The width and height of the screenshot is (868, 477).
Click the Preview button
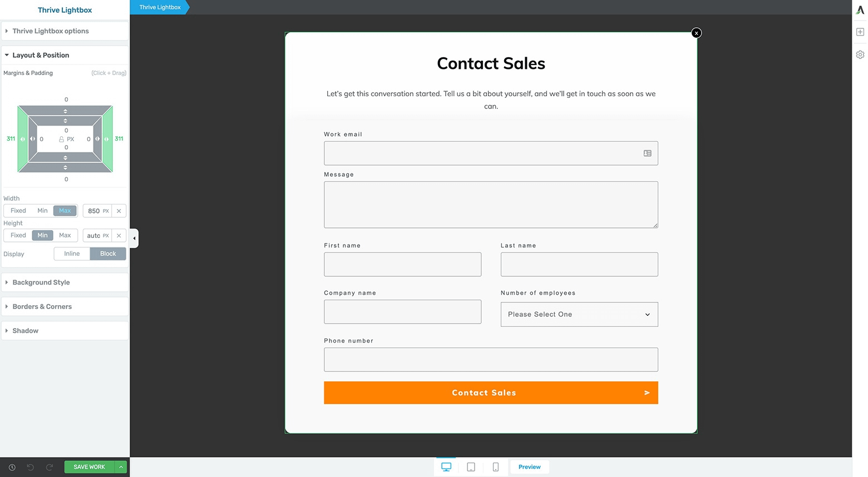coord(529,466)
